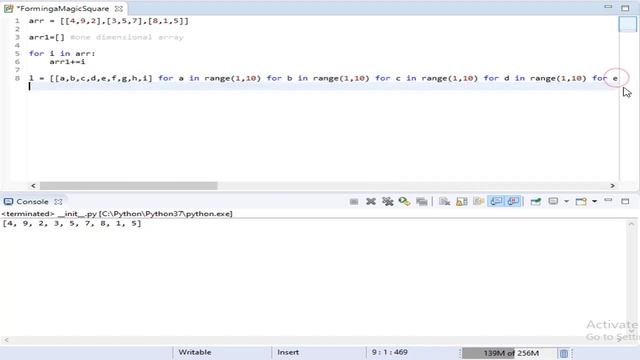Click the empty line 9 in editor

322,86
